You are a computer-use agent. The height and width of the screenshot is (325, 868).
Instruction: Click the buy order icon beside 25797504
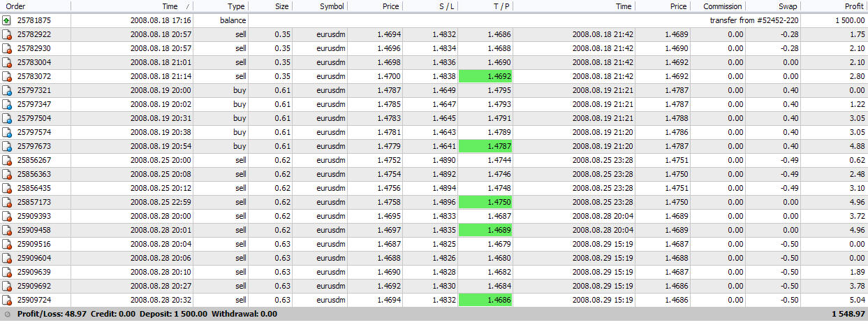[7, 118]
